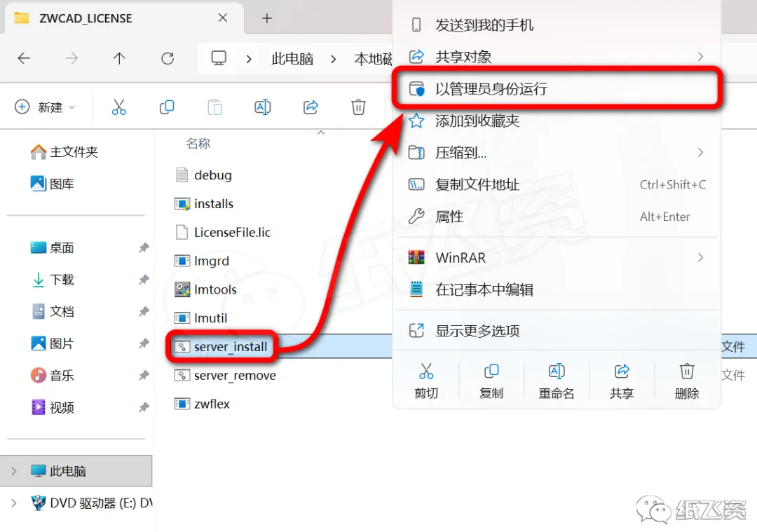Image resolution: width=757 pixels, height=532 pixels.
Task: Expand the 共享对象 submenu arrow
Action: point(700,57)
